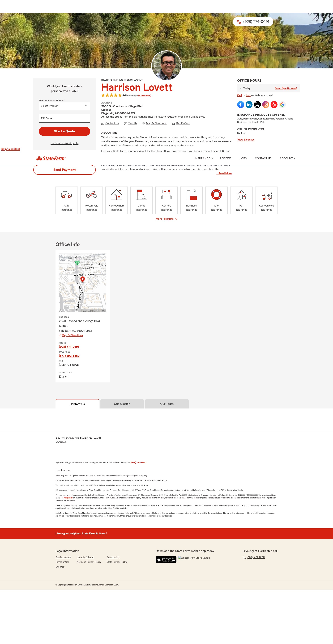
Task: Open the LinkedIn social icon
Action: pyautogui.click(x=249, y=105)
